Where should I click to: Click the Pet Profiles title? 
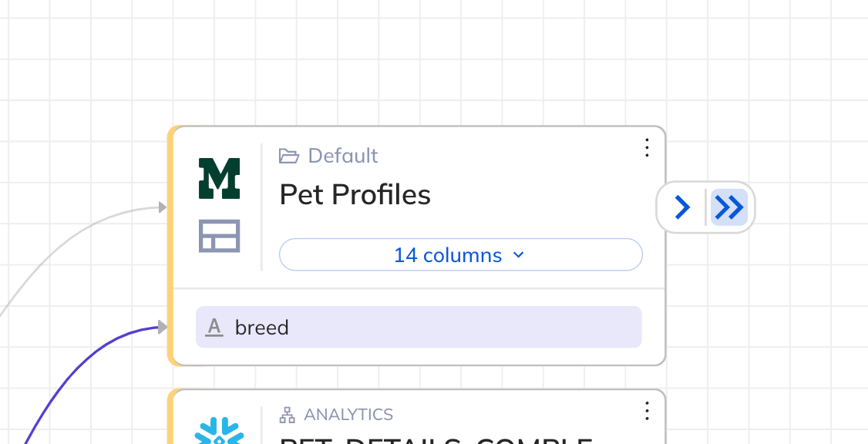355,195
